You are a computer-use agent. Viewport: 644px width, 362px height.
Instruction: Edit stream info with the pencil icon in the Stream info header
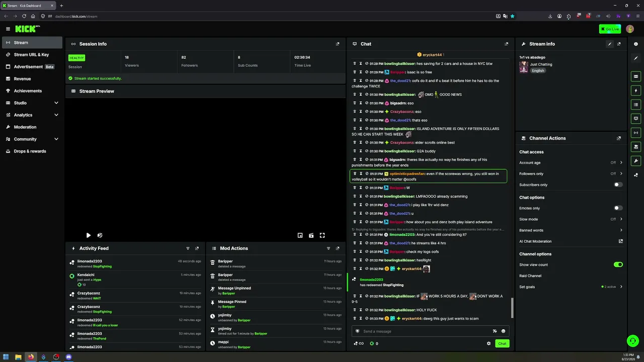(610, 44)
